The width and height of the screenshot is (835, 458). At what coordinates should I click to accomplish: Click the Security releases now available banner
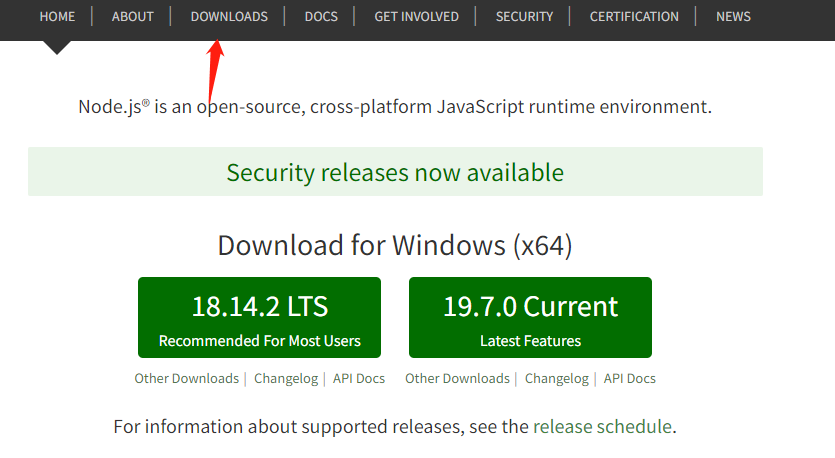pos(395,172)
